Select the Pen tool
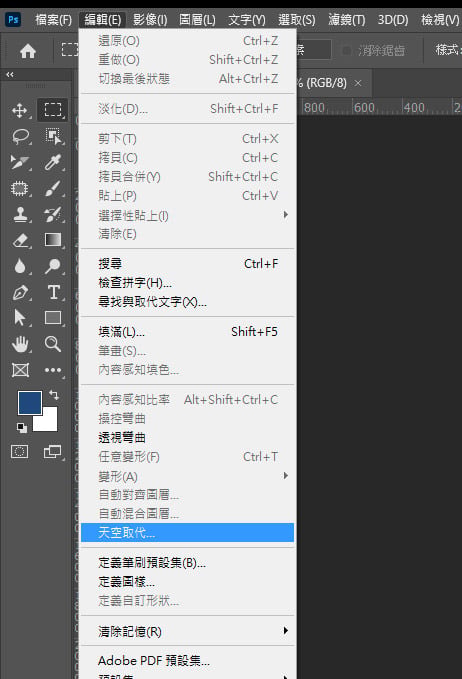This screenshot has height=679, width=462. [20, 292]
